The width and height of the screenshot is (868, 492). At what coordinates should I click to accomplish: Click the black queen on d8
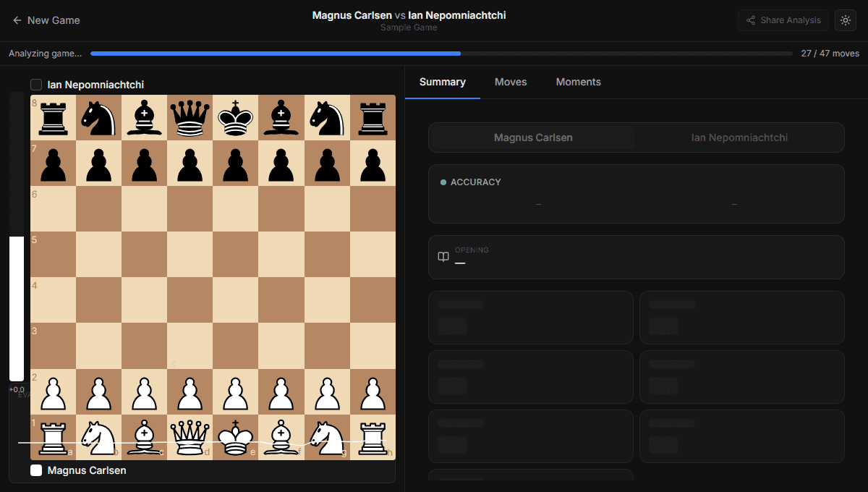click(190, 117)
